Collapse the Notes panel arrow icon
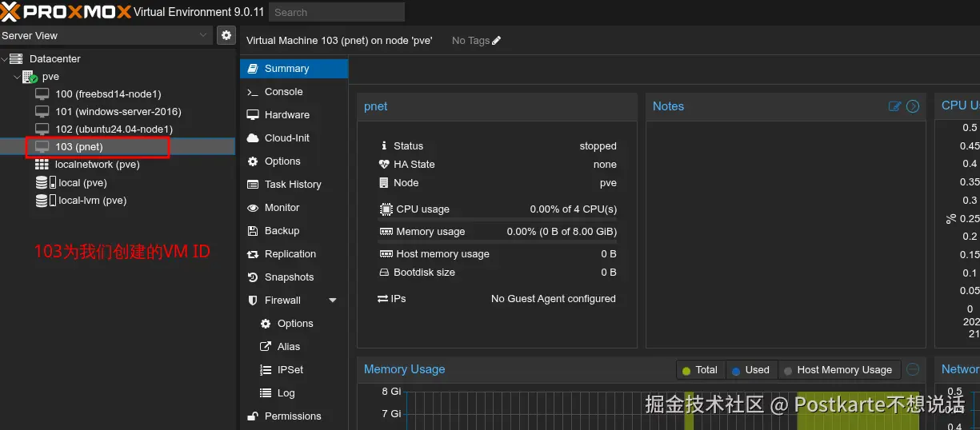Viewport: 980px width, 430px height. [913, 106]
